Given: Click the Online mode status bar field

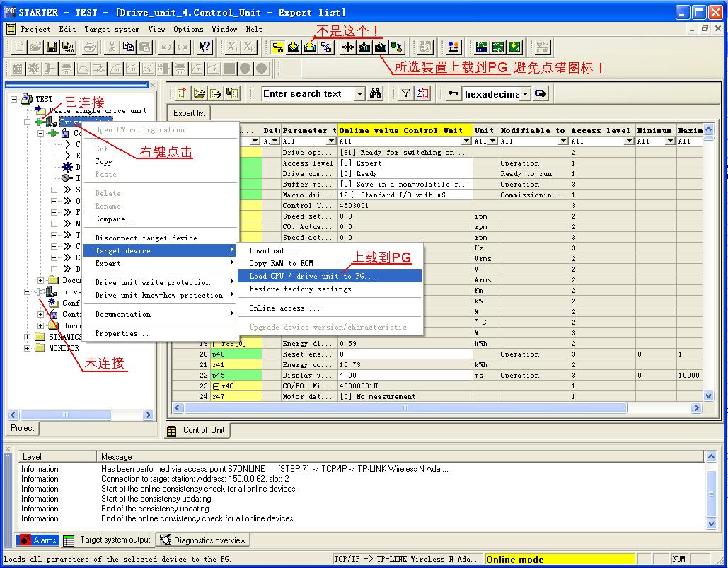Looking at the screenshot, I should 560,560.
